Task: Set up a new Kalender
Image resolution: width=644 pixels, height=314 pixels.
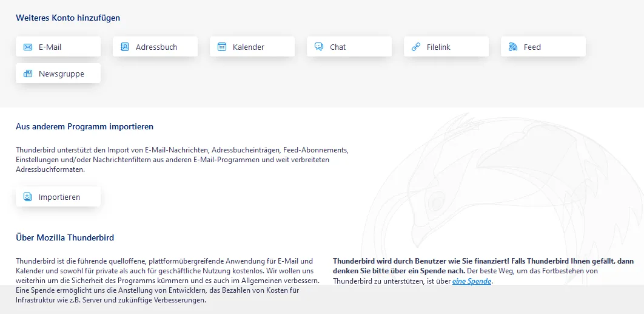Action: tap(252, 47)
